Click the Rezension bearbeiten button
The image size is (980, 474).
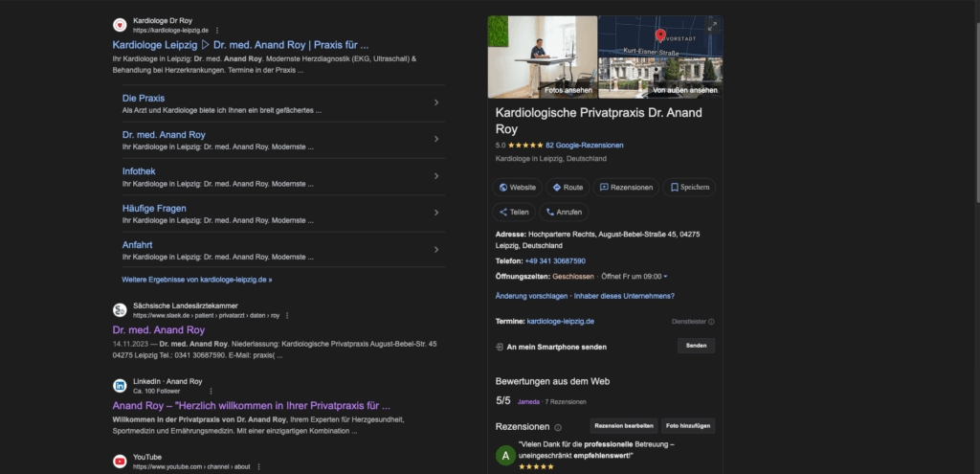(623, 426)
